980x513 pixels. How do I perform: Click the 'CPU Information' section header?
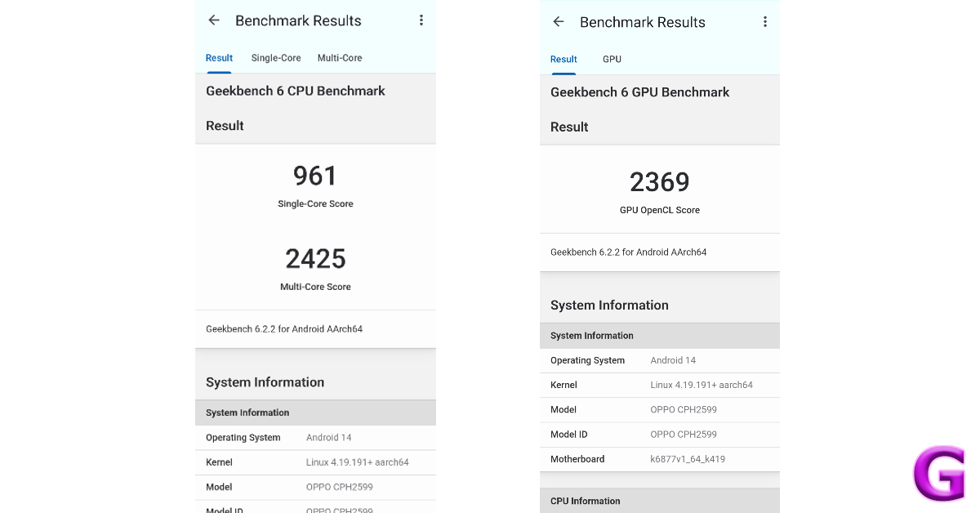(x=660, y=501)
